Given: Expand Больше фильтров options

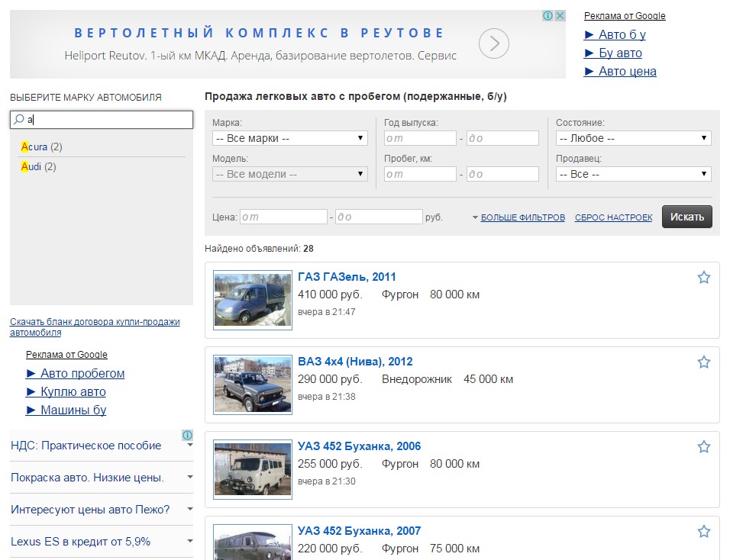Looking at the screenshot, I should [522, 217].
